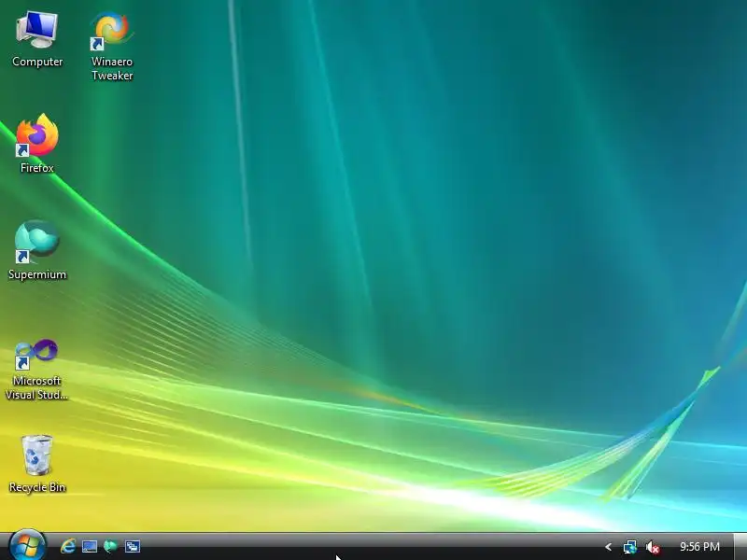Expand hidden tray icons chevron

pos(608,547)
